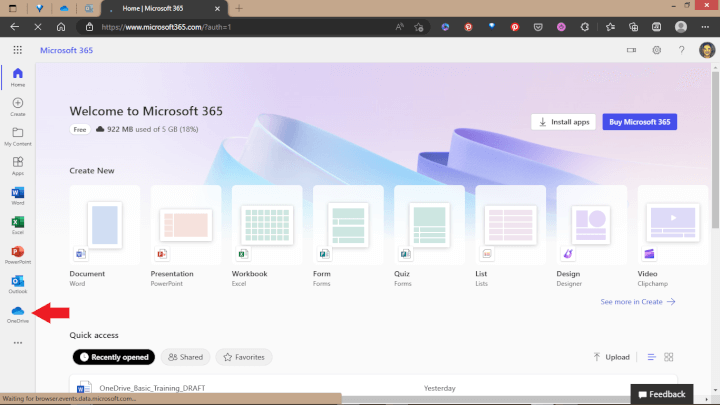
Task: Open OneDrive_Basic_Training_DRAFT file
Action: (152, 388)
